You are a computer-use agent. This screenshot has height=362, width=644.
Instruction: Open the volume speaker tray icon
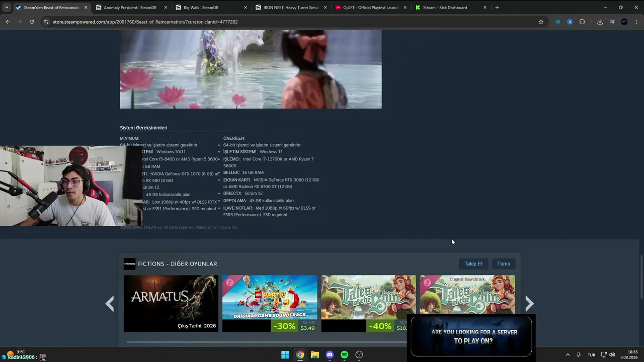[x=612, y=355]
